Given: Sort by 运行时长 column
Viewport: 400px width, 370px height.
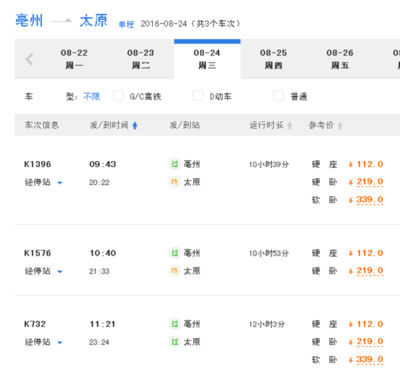Looking at the screenshot, I should [266, 125].
